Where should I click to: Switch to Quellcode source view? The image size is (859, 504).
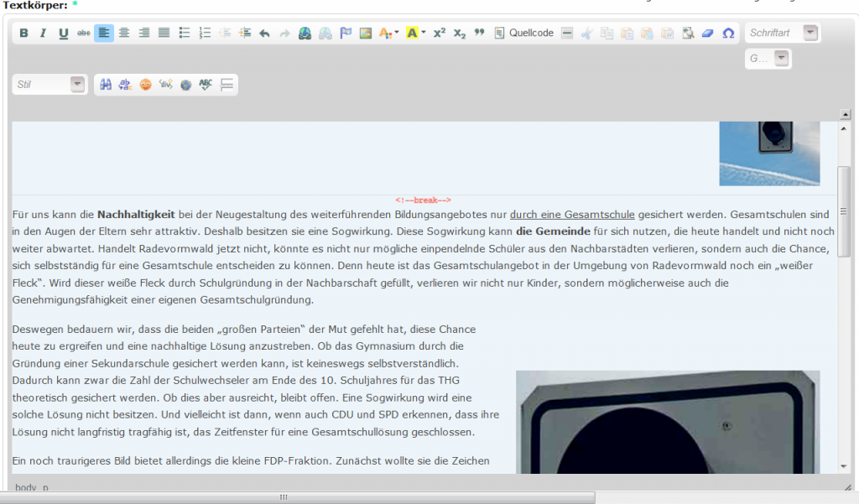click(x=525, y=34)
